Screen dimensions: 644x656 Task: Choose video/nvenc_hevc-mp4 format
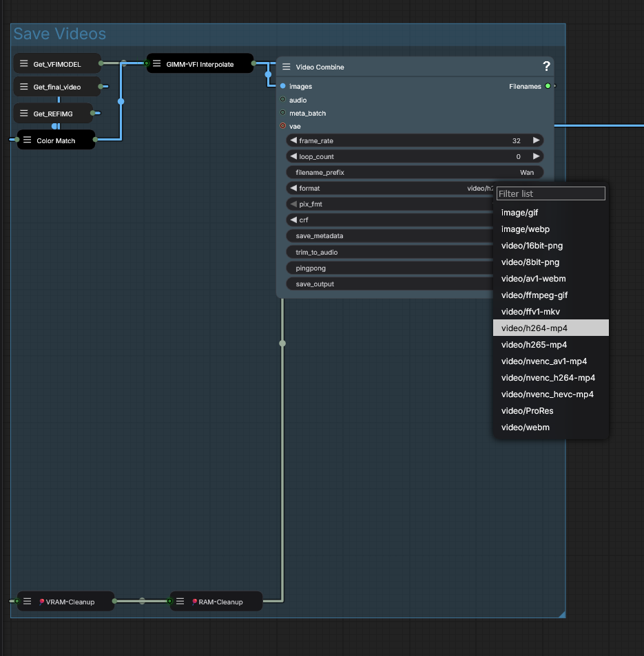point(550,394)
